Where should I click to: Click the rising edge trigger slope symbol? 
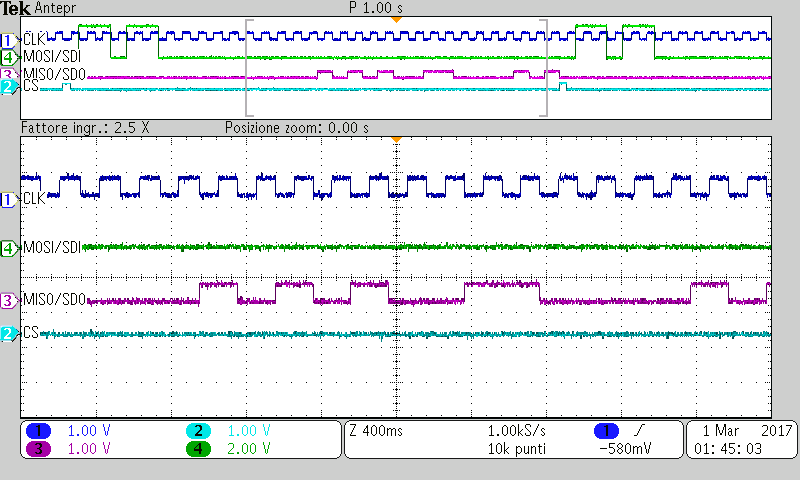point(639,431)
